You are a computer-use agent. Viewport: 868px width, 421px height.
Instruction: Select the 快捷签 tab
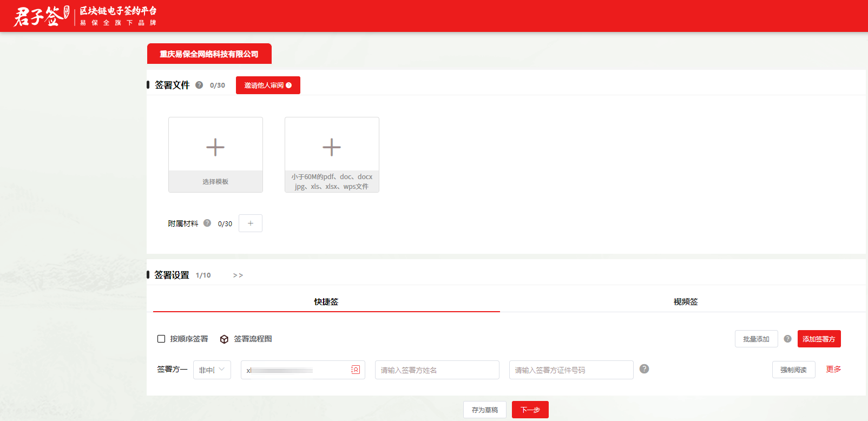[326, 302]
